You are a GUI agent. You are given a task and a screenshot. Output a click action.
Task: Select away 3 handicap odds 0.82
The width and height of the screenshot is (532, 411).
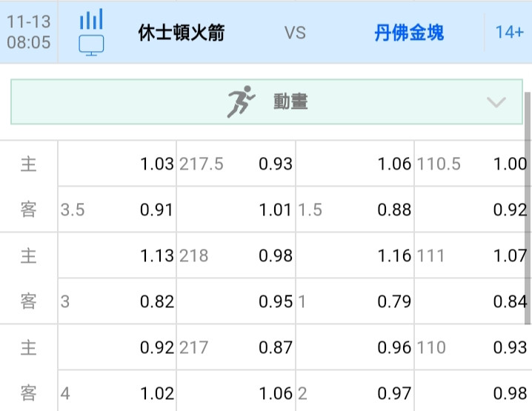click(x=157, y=302)
